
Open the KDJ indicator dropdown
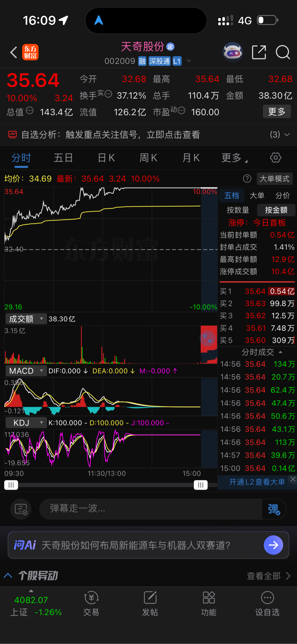click(26, 423)
